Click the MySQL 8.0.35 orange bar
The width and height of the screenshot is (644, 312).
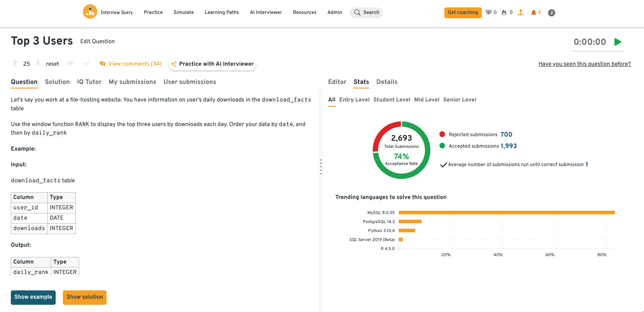(x=506, y=213)
